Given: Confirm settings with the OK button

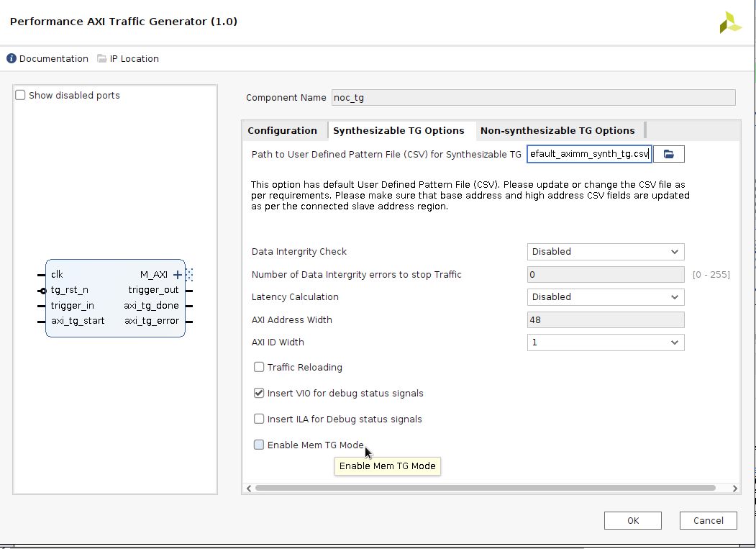Looking at the screenshot, I should [632, 520].
